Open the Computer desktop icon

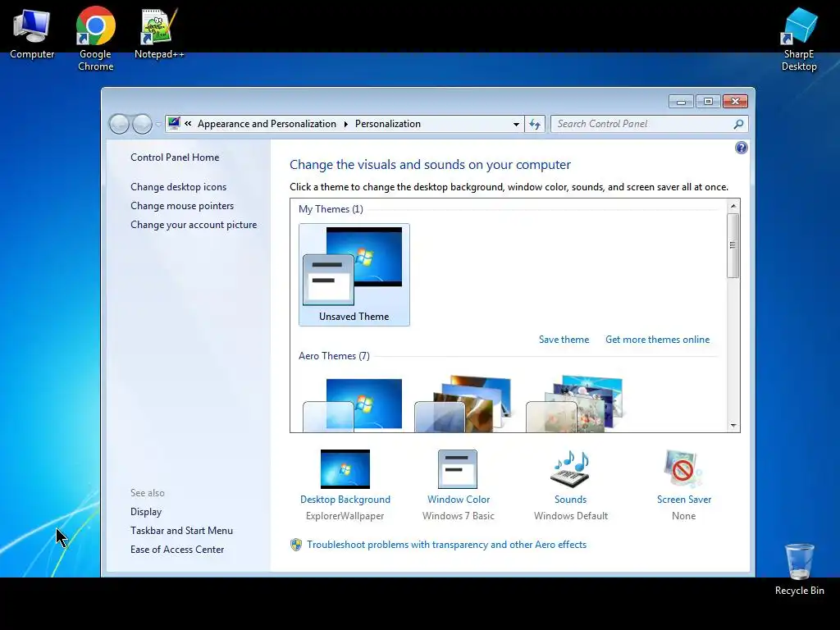32,33
